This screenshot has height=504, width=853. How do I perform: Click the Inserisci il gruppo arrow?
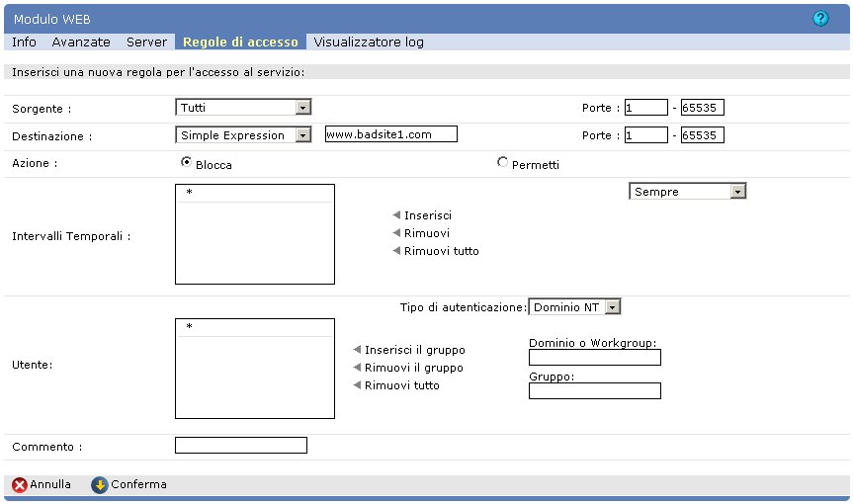357,350
